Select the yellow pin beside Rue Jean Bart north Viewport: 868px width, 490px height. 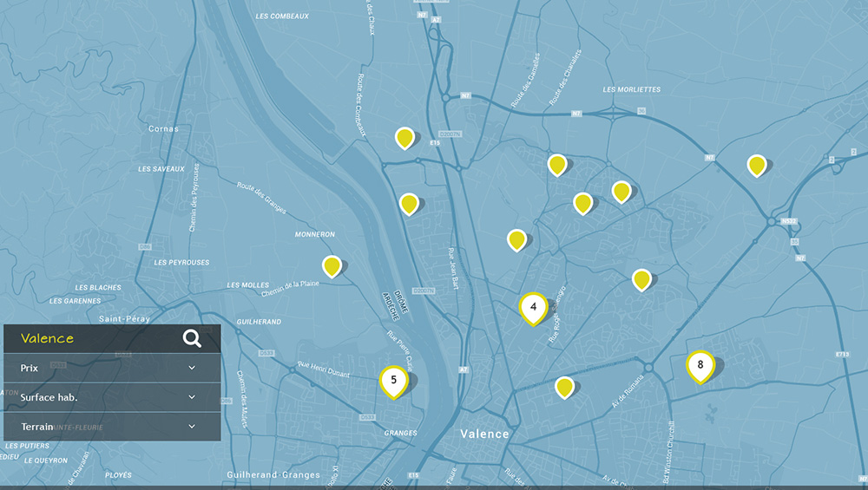click(x=409, y=204)
